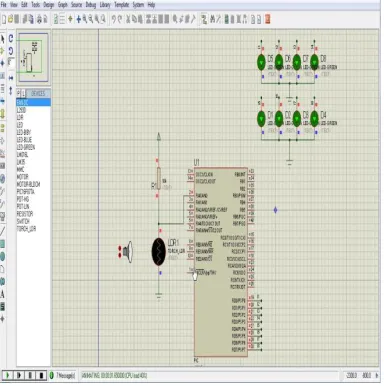Pause the running simulation
The width and height of the screenshot is (384, 386).
(x=30, y=375)
